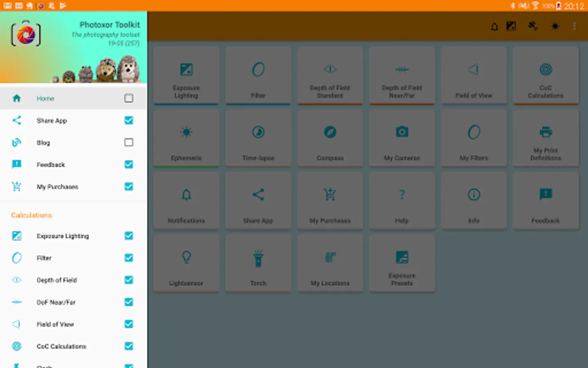Viewport: 588px width, 368px height.
Task: Uncheck the CoC Calculations drawer checkbox
Action: click(129, 346)
